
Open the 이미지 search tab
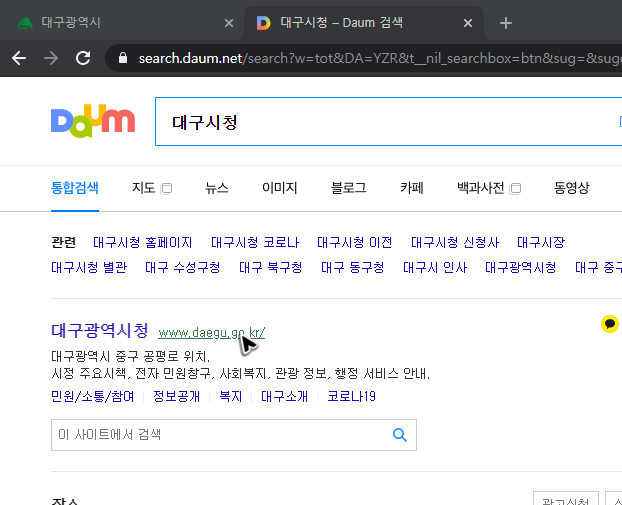(x=280, y=188)
